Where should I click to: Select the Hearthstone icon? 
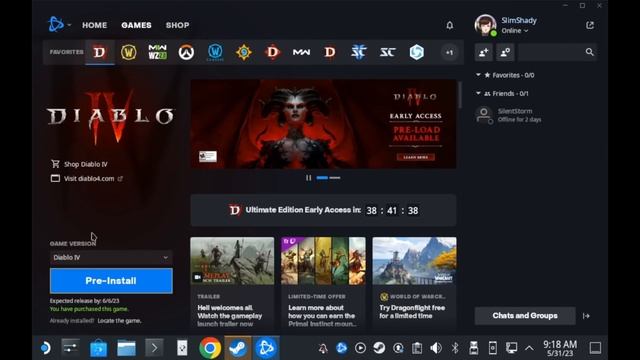[x=244, y=52]
